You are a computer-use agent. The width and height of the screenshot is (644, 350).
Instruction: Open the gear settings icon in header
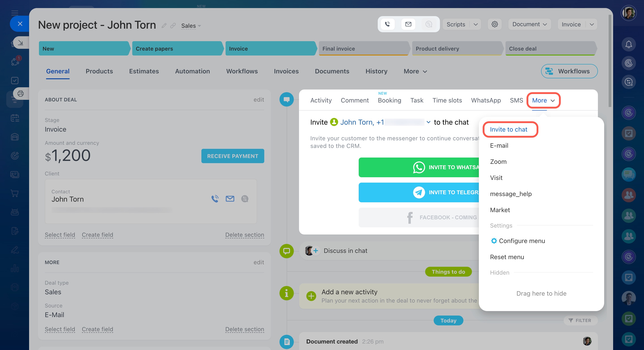tap(494, 24)
